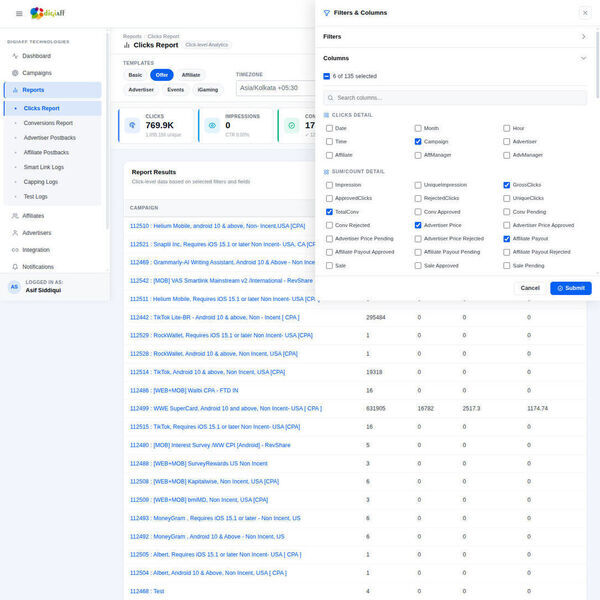This screenshot has width=600, height=600.
Task: Select the Events template tab
Action: pos(176,90)
